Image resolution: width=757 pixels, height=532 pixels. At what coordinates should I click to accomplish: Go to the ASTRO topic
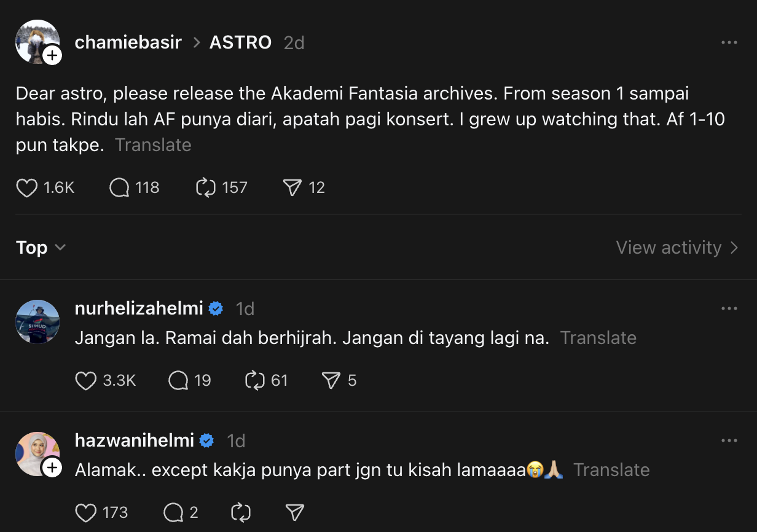[240, 42]
